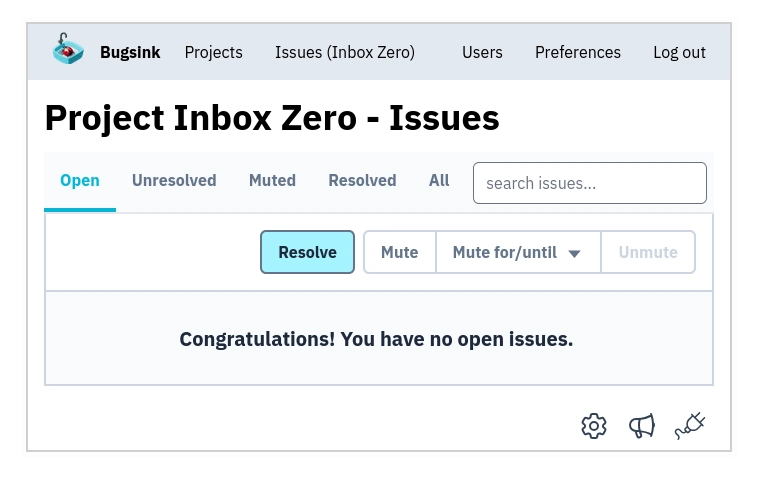Open SDK setup via plug icon
The width and height of the screenshot is (761, 479).
point(690,426)
